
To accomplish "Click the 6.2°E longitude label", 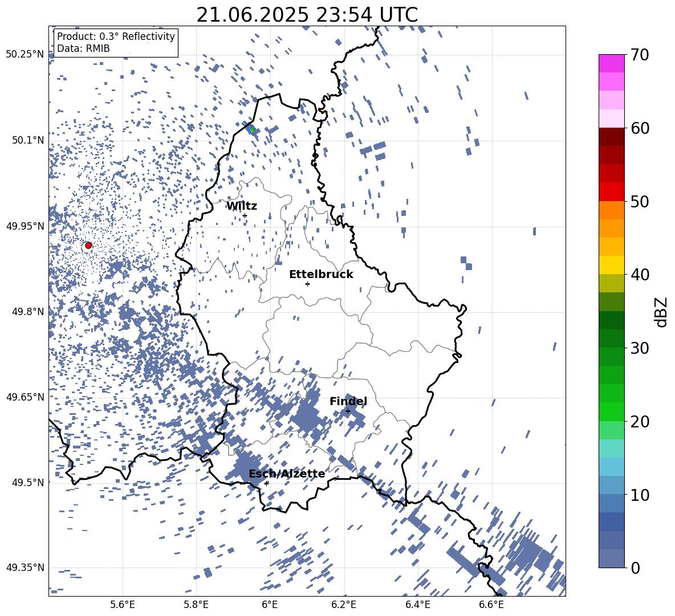I will click(344, 605).
